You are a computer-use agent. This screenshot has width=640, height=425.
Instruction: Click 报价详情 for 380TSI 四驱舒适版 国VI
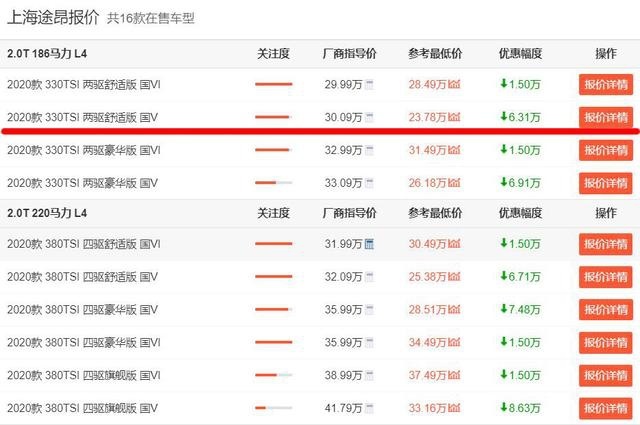(x=606, y=244)
